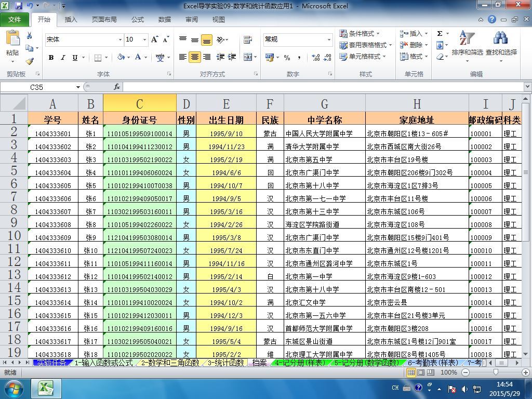Toggle right text alignment
The image size is (532, 399).
click(x=207, y=57)
